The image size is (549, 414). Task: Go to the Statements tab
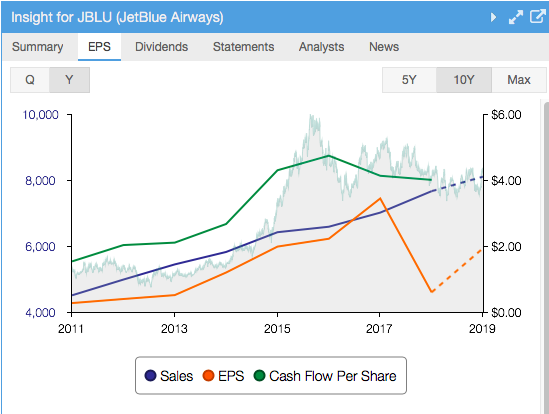point(243,47)
